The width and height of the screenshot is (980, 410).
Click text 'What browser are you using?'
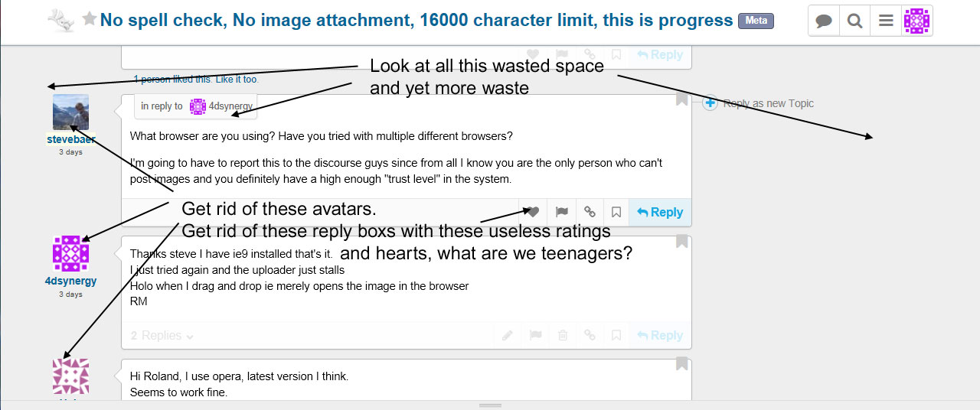[202, 136]
